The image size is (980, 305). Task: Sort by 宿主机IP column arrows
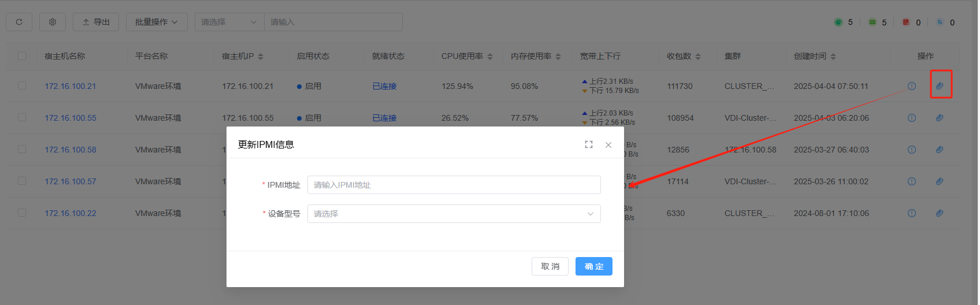tap(261, 56)
